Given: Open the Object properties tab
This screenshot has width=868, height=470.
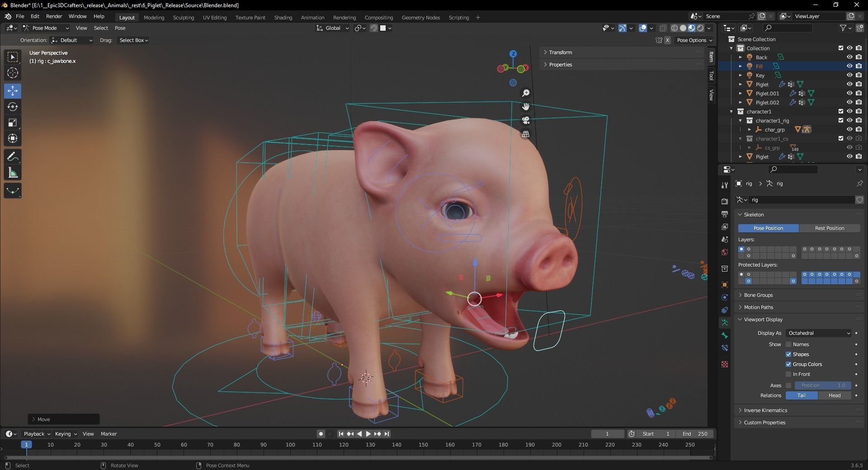Looking at the screenshot, I should tap(725, 285).
